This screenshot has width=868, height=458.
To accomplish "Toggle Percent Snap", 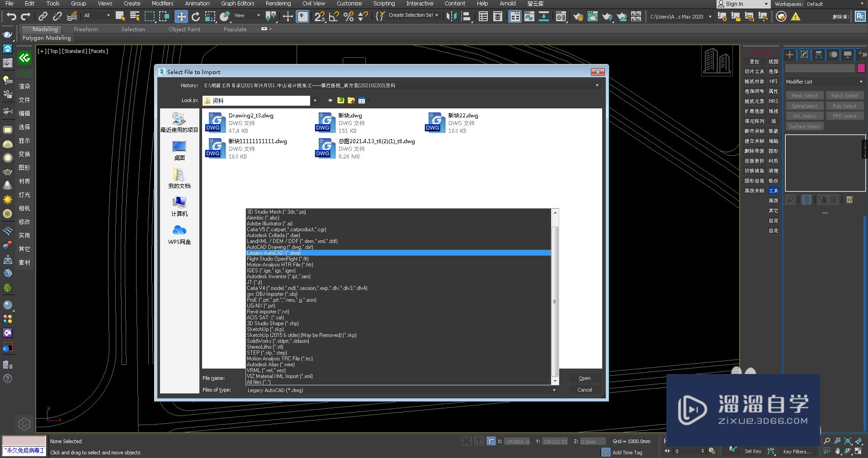I will pos(349,17).
